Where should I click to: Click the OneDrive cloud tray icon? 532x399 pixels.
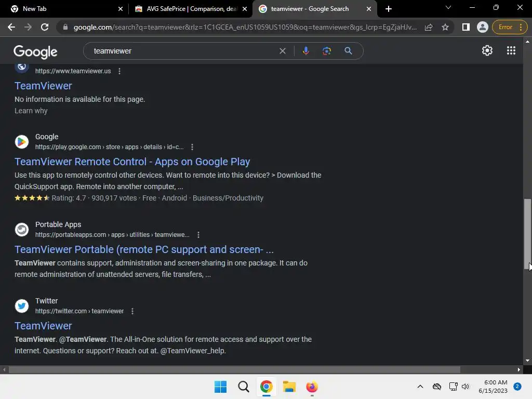pos(436,387)
